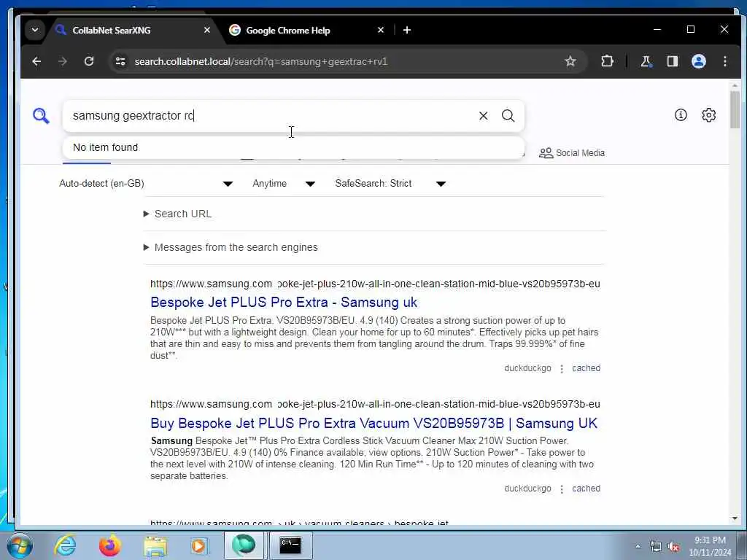Open Windows Media Player taskbar icon
This screenshot has width=747, height=560.
[x=198, y=545]
